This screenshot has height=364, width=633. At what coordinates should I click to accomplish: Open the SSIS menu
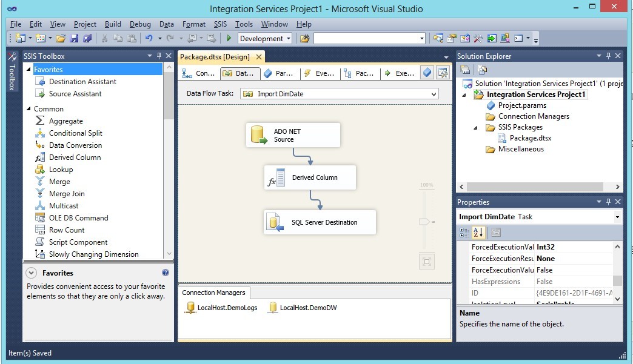coord(220,24)
